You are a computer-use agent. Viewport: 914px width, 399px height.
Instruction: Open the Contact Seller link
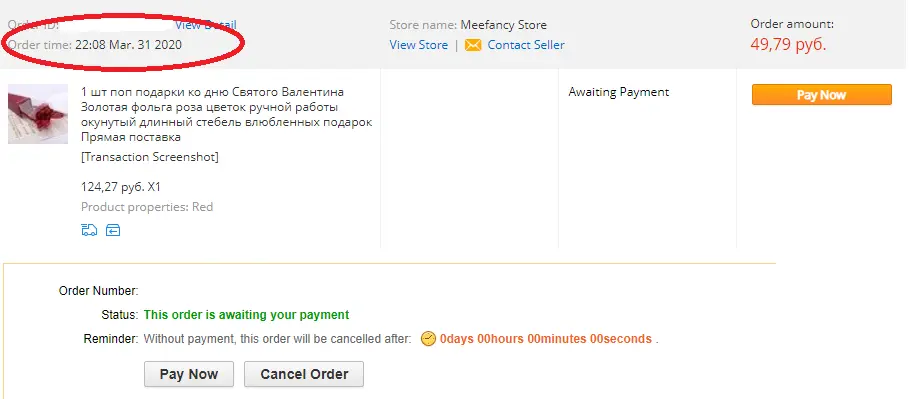coord(526,45)
